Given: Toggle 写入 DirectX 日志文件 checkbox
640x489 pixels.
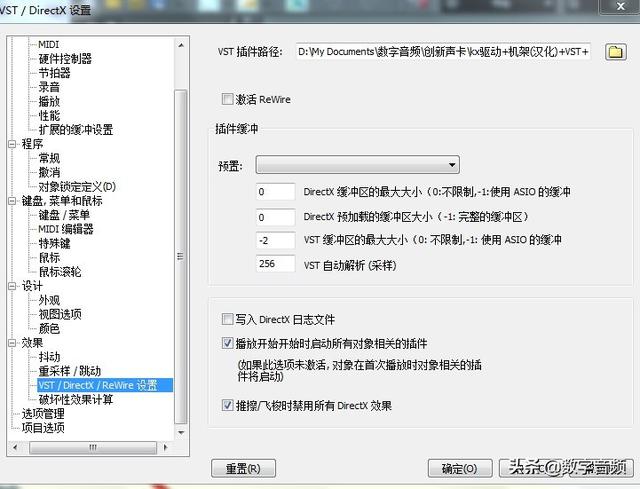Looking at the screenshot, I should point(227,319).
